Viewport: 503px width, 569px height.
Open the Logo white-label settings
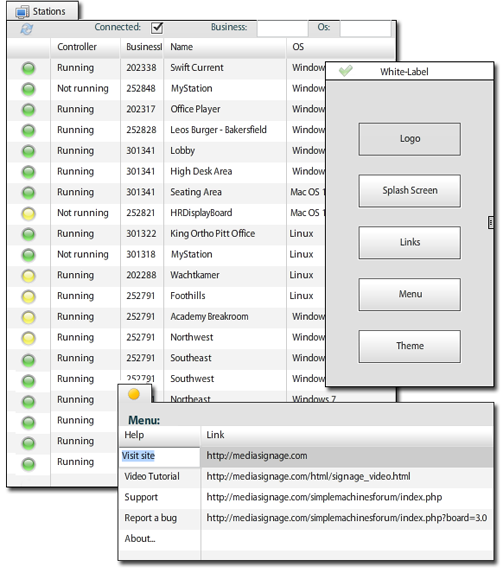410,139
